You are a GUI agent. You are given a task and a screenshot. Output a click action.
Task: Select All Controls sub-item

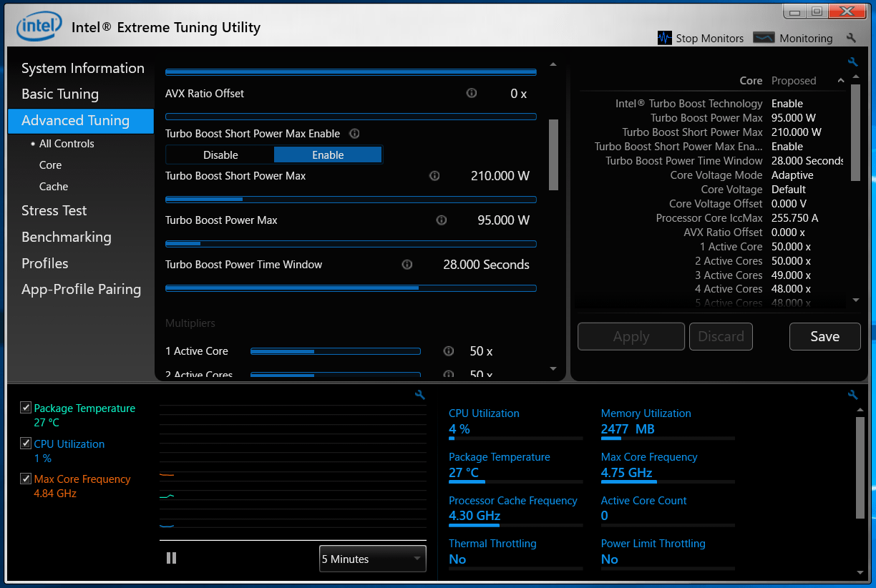pos(67,143)
